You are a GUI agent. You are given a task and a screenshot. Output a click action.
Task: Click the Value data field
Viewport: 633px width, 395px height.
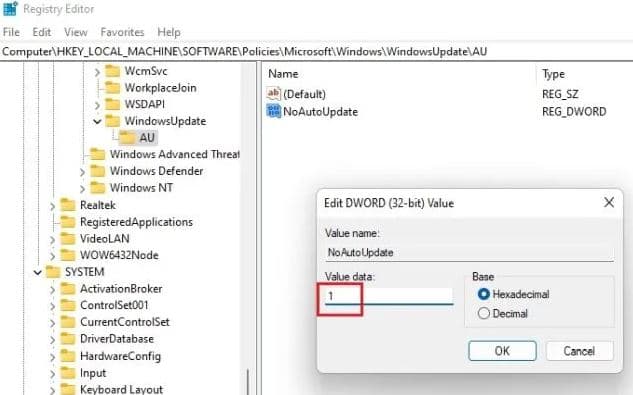coord(389,296)
